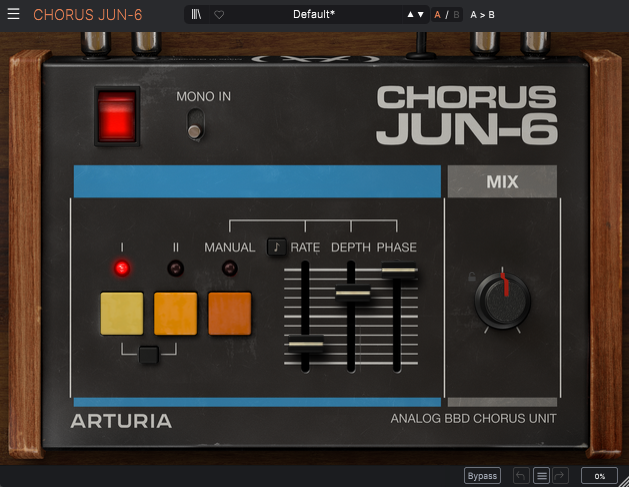Screen dimensions: 629x487
Task: Switch to state A
Action: pos(437,15)
